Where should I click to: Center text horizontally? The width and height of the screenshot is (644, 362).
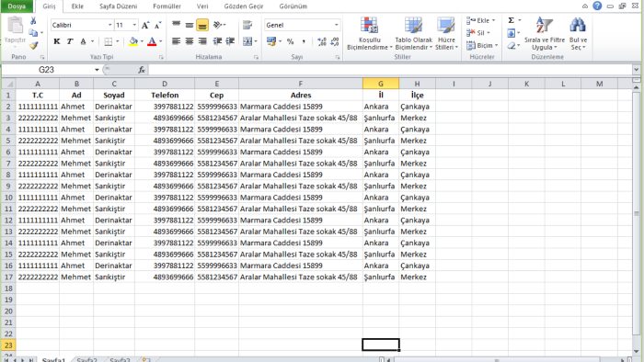point(190,41)
